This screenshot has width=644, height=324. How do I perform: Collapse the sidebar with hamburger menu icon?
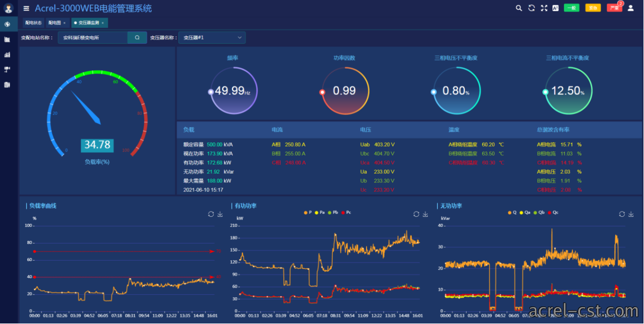[27, 8]
